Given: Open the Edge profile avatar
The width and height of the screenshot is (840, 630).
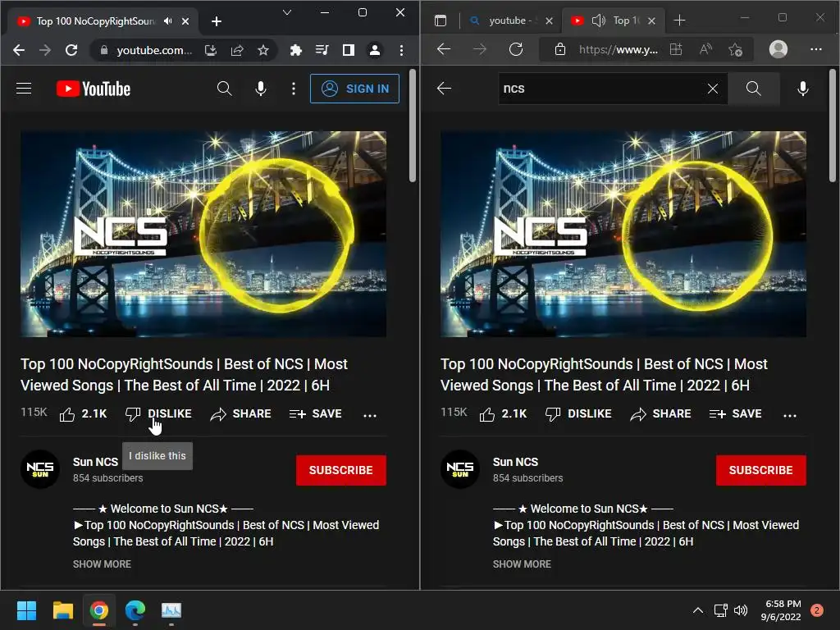Looking at the screenshot, I should (778, 49).
